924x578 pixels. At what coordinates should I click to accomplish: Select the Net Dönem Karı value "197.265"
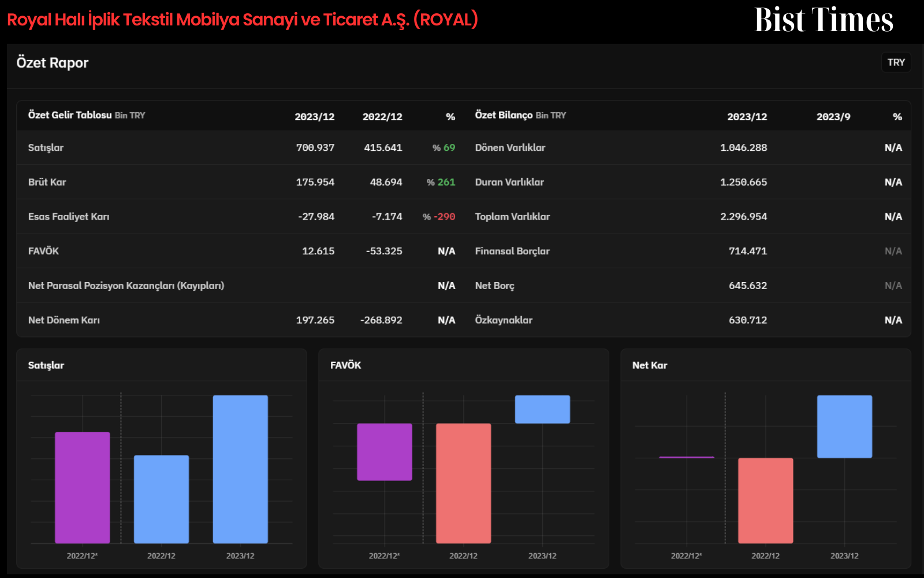tap(315, 320)
